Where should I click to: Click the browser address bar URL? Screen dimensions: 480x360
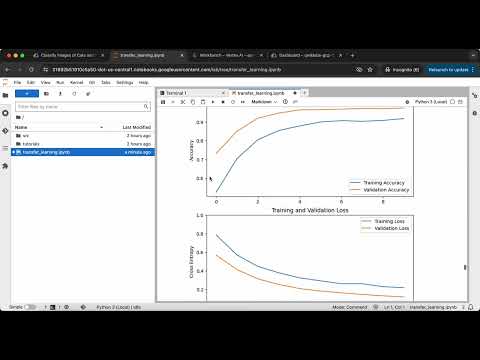(167, 70)
